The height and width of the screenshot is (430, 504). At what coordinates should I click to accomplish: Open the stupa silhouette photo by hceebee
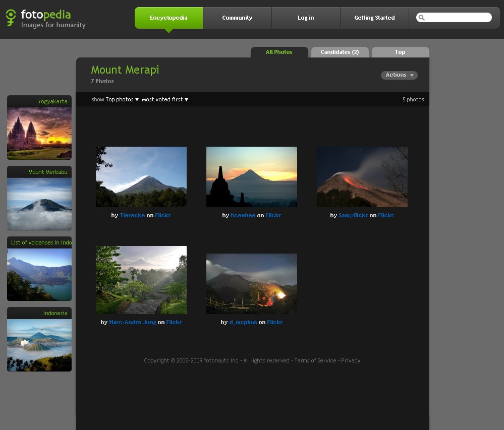pos(251,177)
